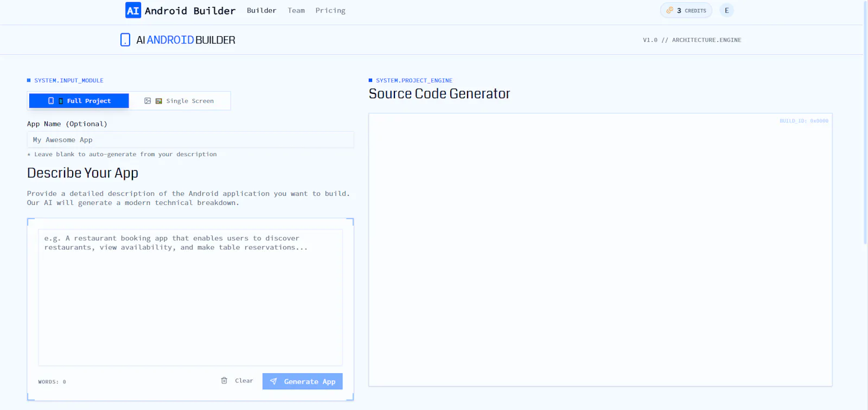Click the V1.0 // ARCHITECTURE.ENGINE text

692,40
